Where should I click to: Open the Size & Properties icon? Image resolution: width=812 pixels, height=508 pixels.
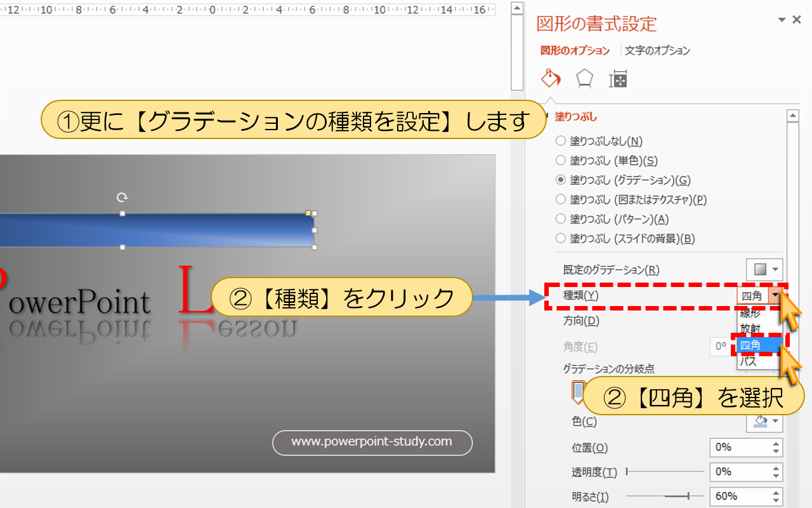click(x=618, y=79)
